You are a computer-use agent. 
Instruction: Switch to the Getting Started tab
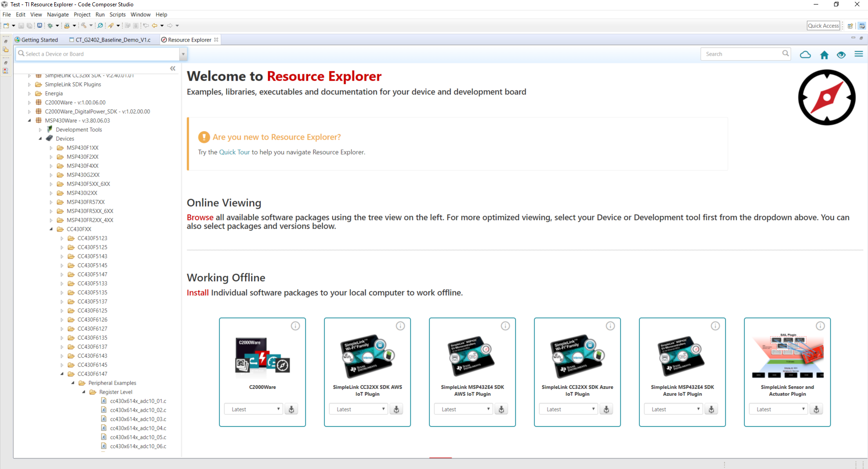click(36, 40)
